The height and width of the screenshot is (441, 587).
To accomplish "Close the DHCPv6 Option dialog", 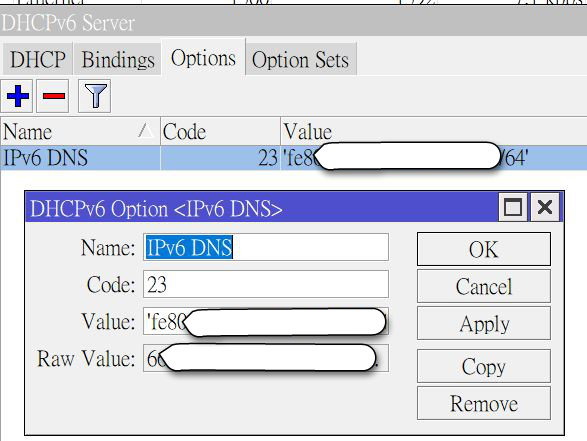I will click(545, 207).
